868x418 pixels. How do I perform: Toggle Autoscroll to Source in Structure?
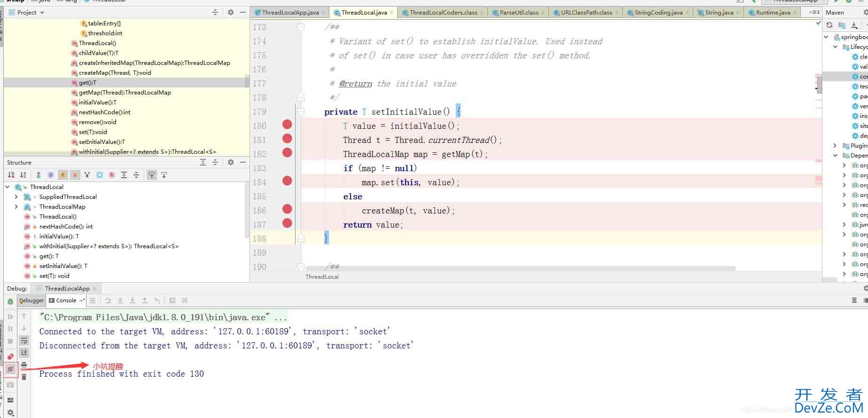pyautogui.click(x=152, y=175)
